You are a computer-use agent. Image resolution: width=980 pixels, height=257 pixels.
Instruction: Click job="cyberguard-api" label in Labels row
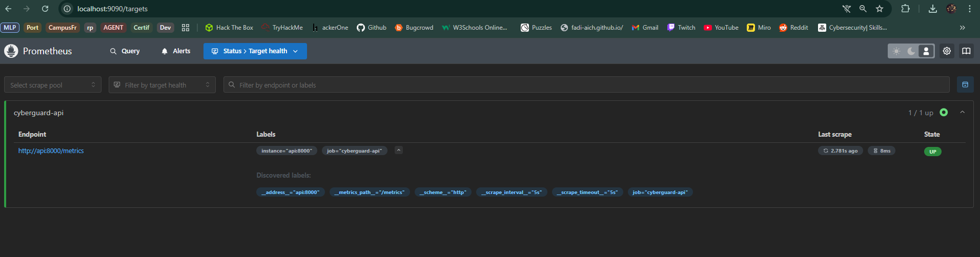(x=354, y=151)
